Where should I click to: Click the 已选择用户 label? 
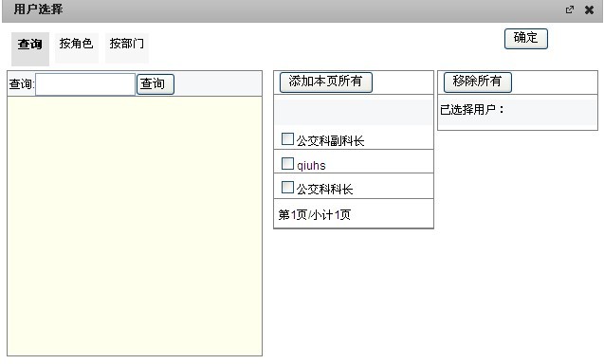472,110
